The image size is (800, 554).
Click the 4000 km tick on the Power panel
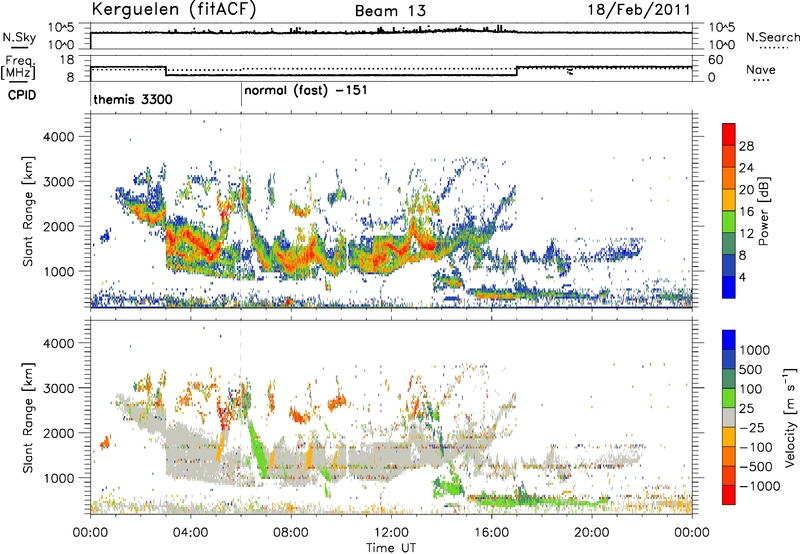58,137
